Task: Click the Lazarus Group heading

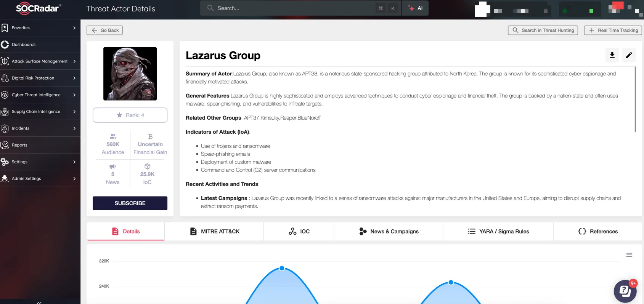Action: tap(223, 56)
